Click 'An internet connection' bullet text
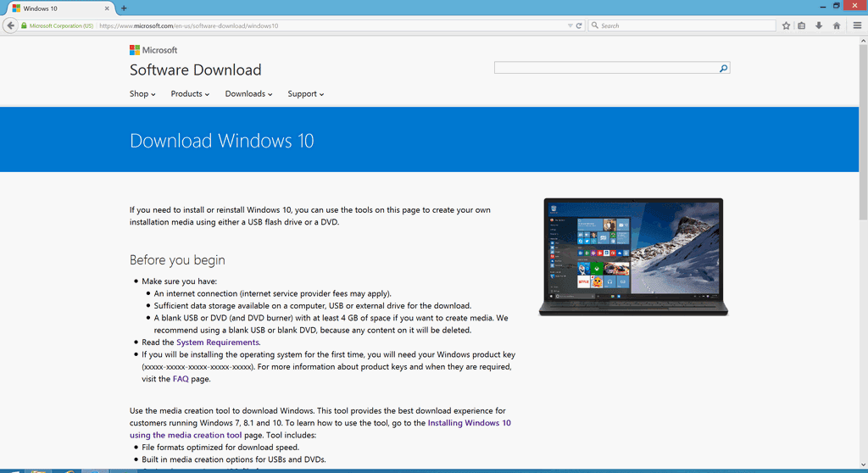The height and width of the screenshot is (473, 868). pos(272,293)
